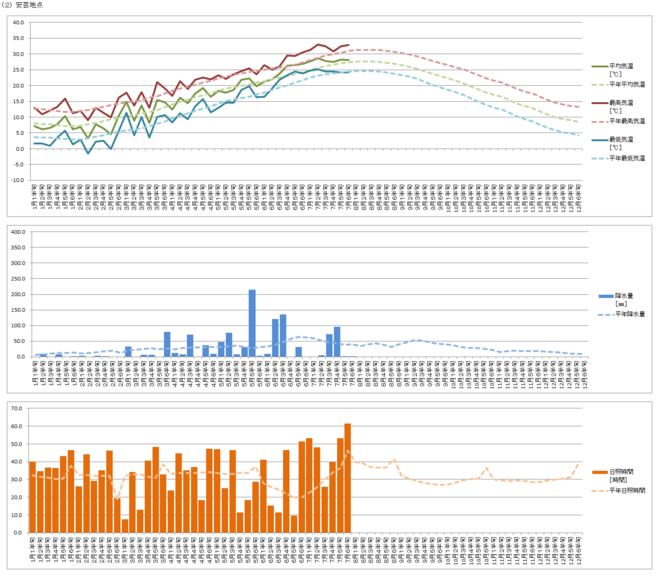Click the '300.0' precipitation axis value

[18, 263]
